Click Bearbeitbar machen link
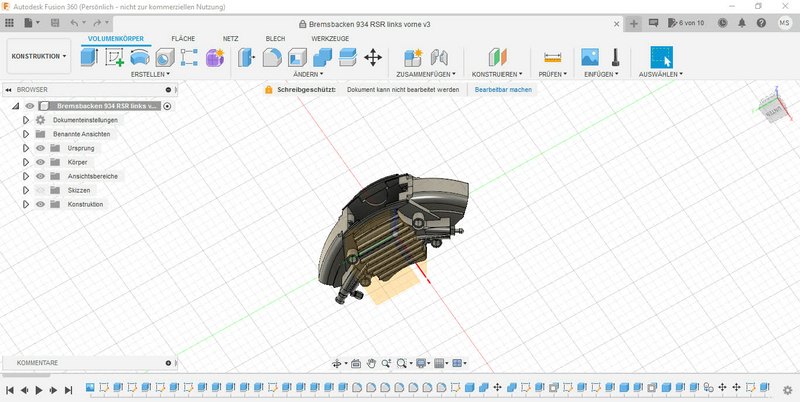 (503, 89)
